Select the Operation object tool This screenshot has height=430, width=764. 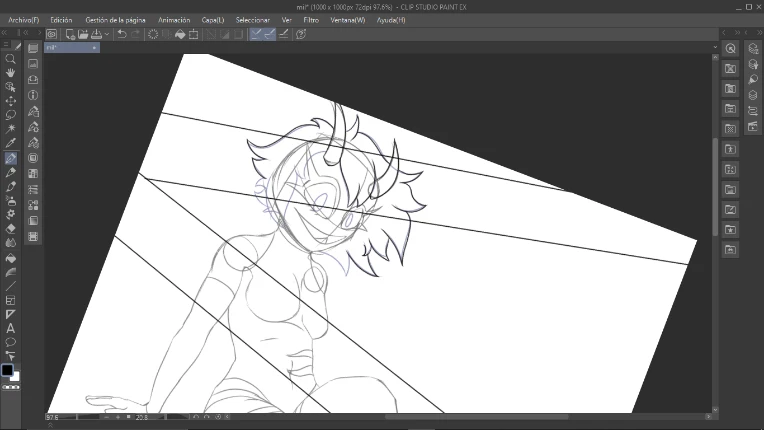[10, 87]
